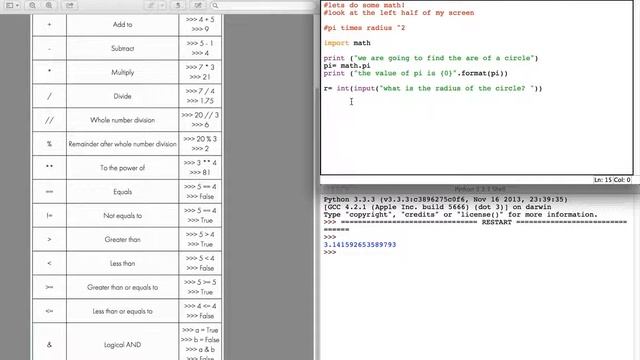This screenshot has width=640, height=360.
Task: Click the 'Greater than' description cell
Action: click(122, 239)
